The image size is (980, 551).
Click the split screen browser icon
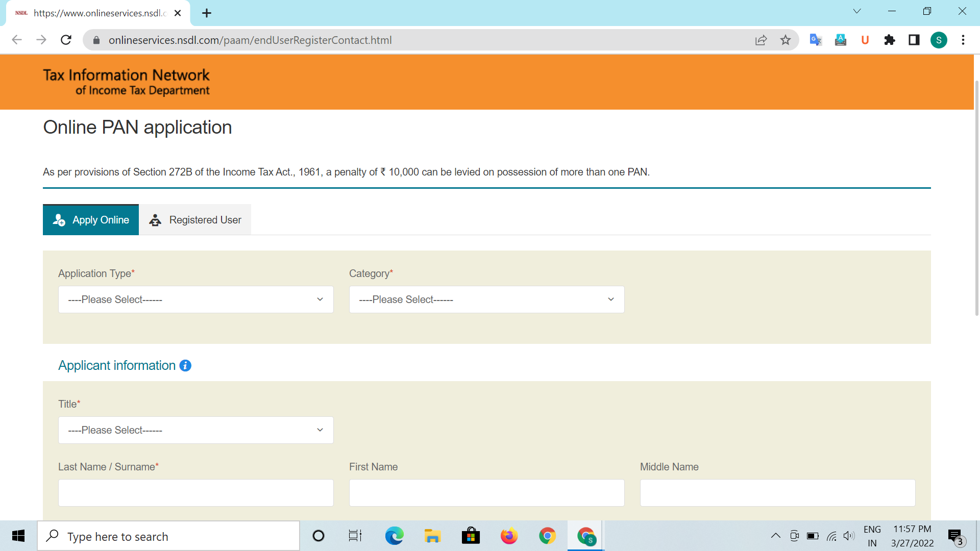(x=913, y=40)
